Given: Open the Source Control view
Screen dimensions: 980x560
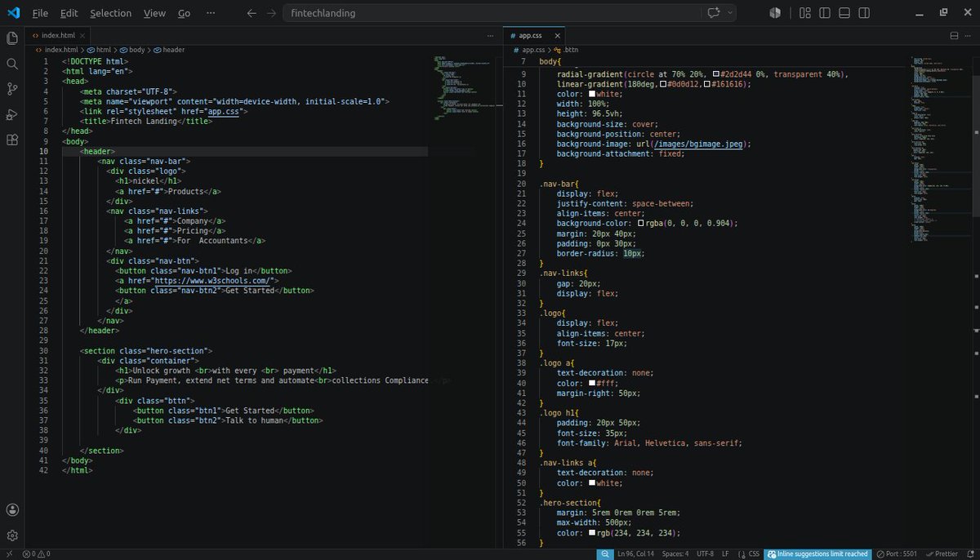Looking at the screenshot, I should pyautogui.click(x=12, y=89).
